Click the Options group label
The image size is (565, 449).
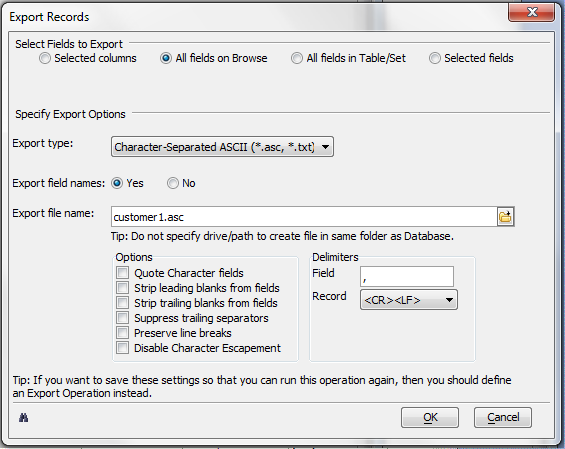pos(134,257)
